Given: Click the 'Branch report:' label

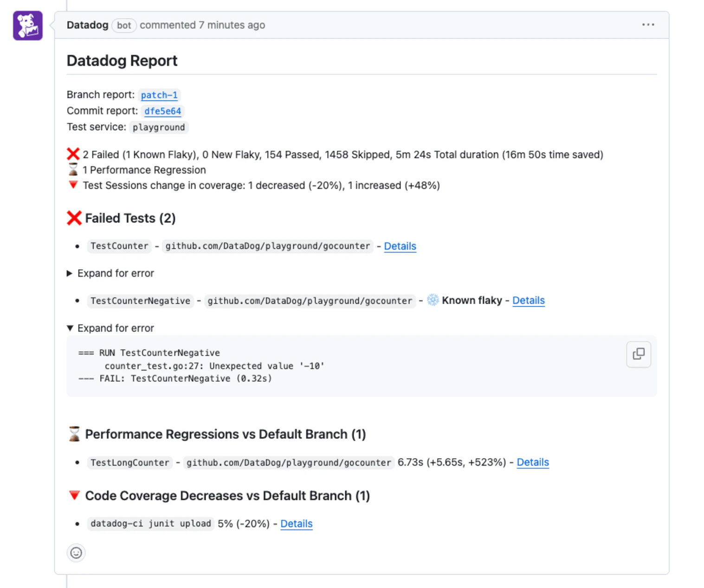Looking at the screenshot, I should tap(101, 95).
